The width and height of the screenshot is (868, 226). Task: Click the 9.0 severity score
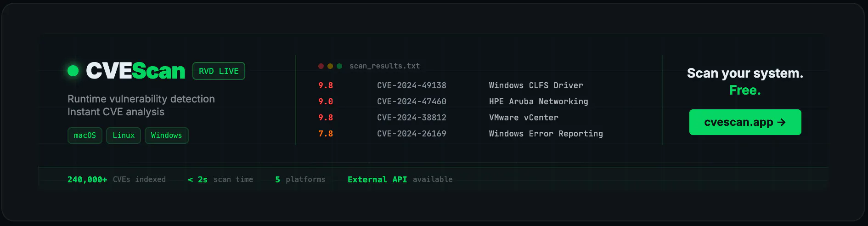(326, 102)
